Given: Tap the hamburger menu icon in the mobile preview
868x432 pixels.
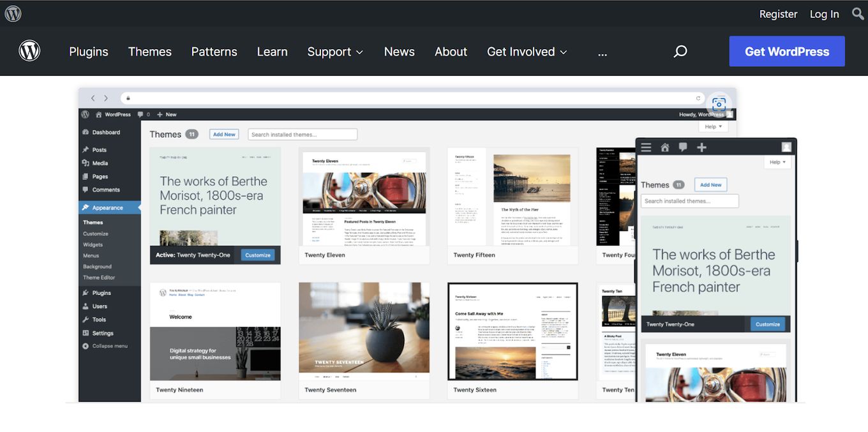Looking at the screenshot, I should (646, 147).
